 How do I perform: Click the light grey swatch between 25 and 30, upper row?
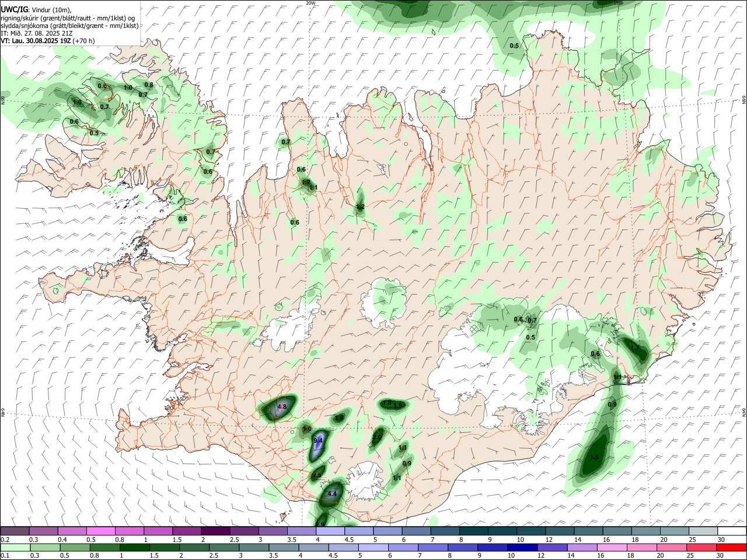coord(703,531)
